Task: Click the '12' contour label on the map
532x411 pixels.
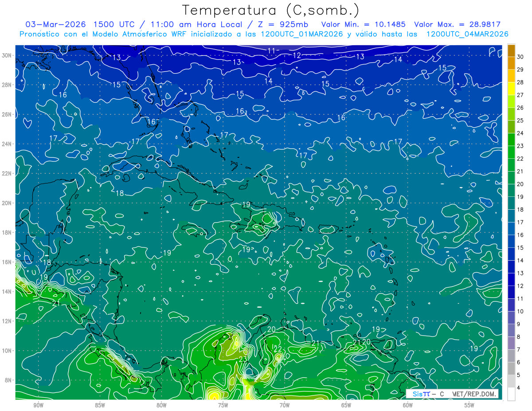Action: tap(297, 55)
